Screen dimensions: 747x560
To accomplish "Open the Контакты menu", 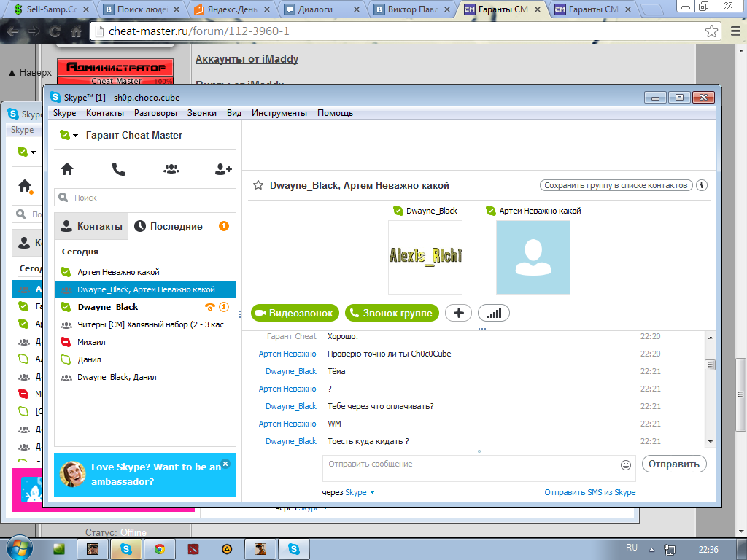I will pyautogui.click(x=105, y=113).
